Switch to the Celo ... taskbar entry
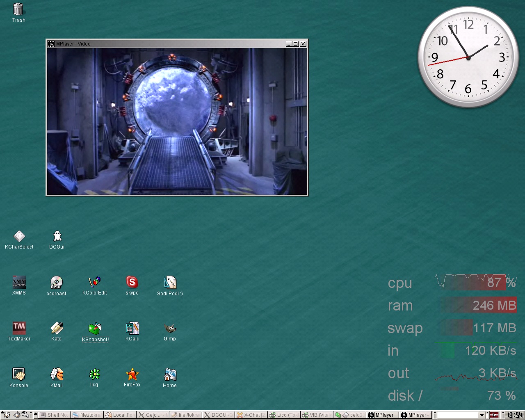The height and width of the screenshot is (420, 525). (153, 415)
